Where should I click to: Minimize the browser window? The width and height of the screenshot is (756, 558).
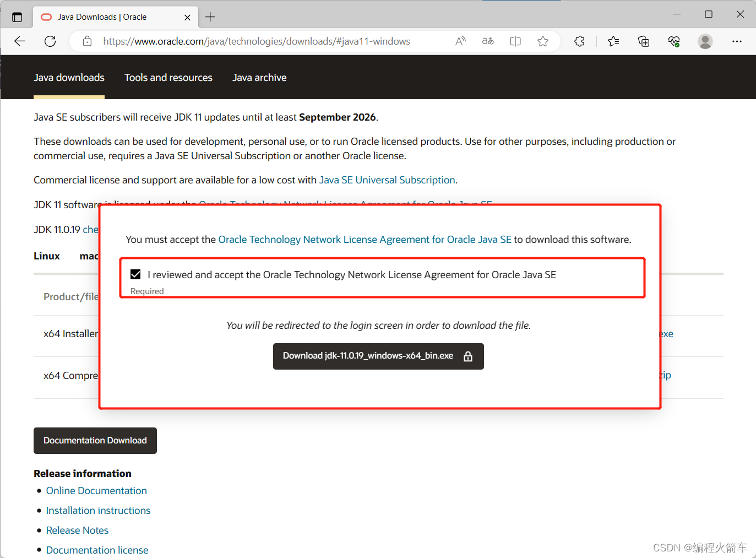(677, 14)
